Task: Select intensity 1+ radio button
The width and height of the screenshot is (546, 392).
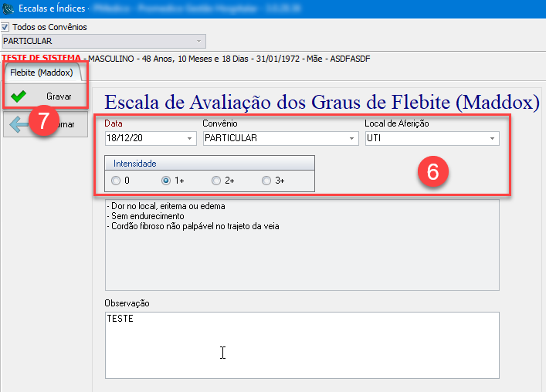Action: click(x=166, y=181)
